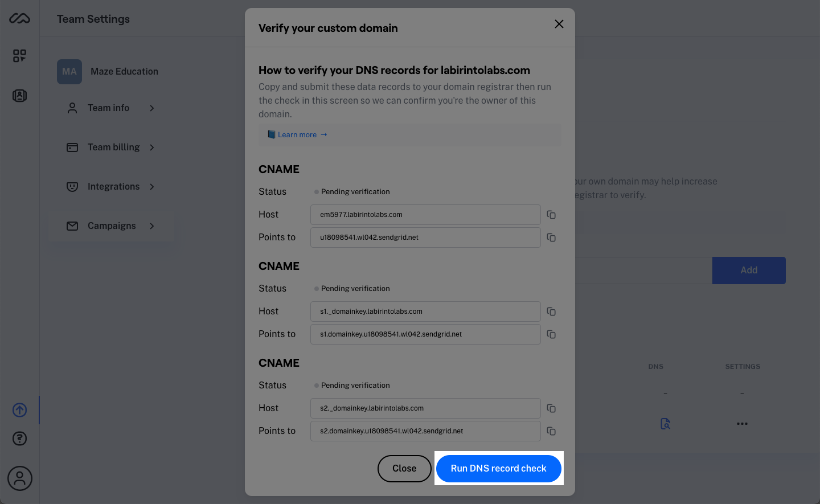Copy the u18098541.wl042.sendgrid.net value

click(x=551, y=237)
